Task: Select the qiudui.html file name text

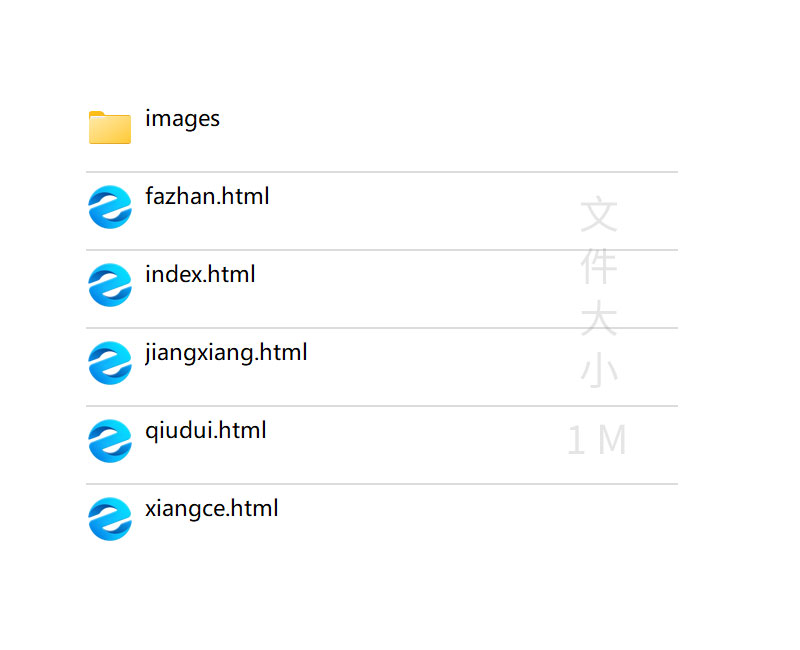Action: (x=205, y=431)
